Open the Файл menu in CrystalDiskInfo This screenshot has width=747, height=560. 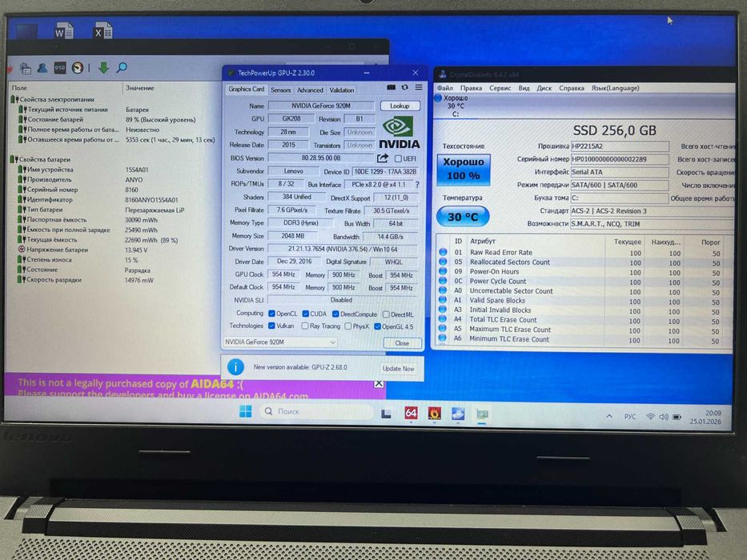[x=445, y=88]
